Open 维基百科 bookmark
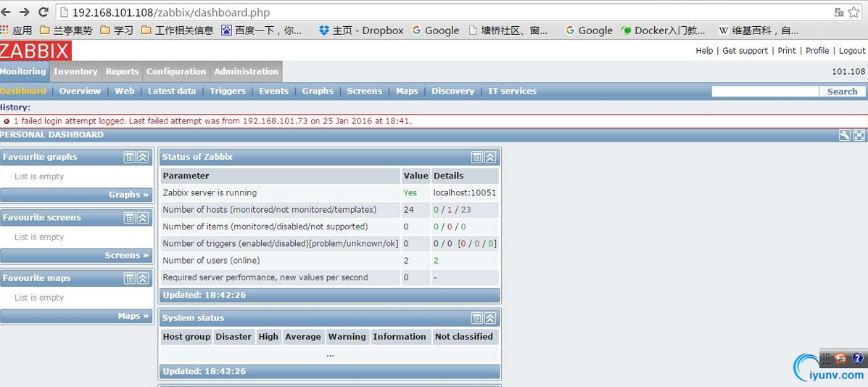 pyautogui.click(x=759, y=30)
